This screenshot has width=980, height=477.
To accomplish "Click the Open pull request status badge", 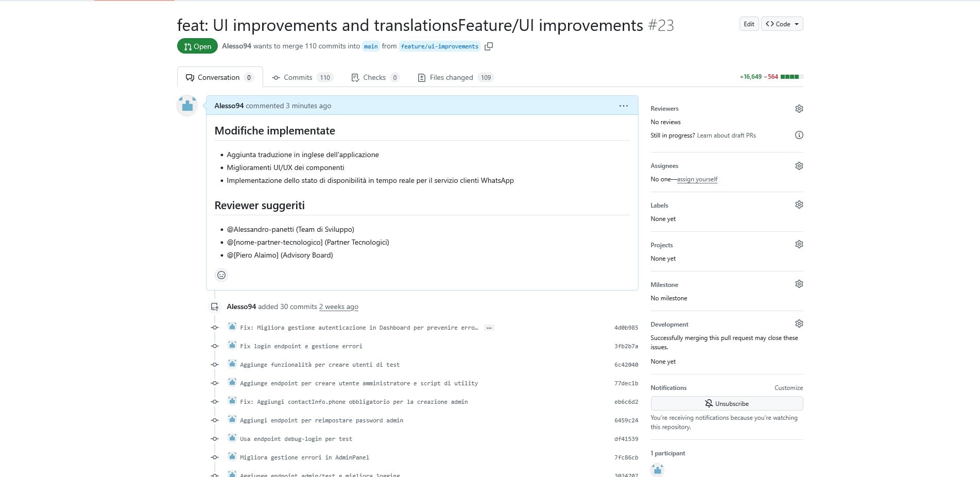I will [197, 46].
